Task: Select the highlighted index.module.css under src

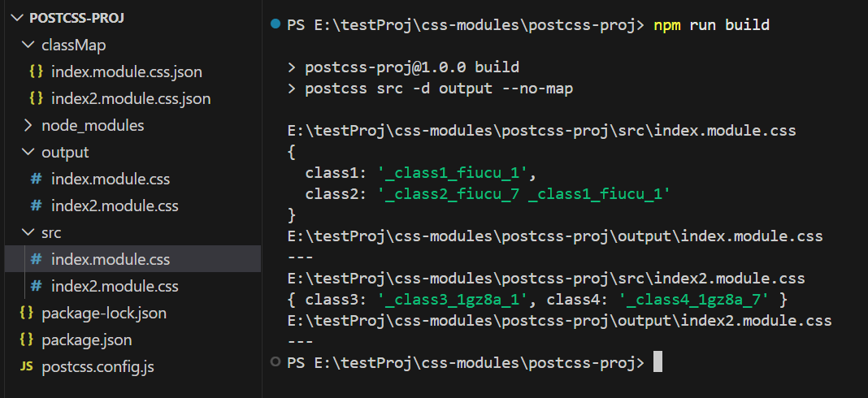Action: pos(111,259)
